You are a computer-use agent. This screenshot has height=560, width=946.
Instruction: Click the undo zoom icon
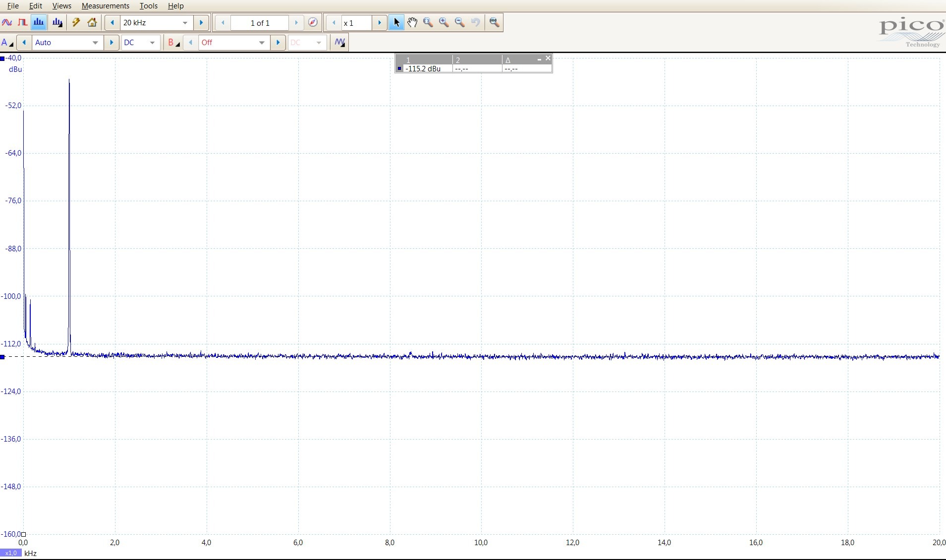[x=476, y=23]
